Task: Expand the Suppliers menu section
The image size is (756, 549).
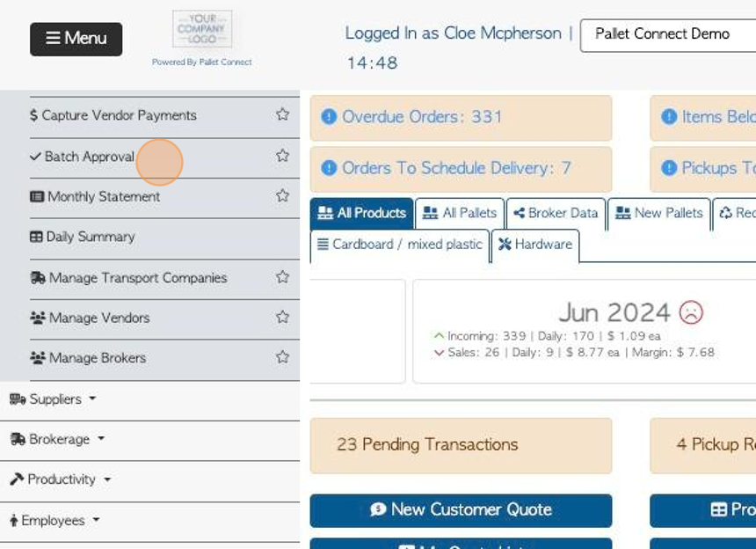Action: [x=53, y=399]
